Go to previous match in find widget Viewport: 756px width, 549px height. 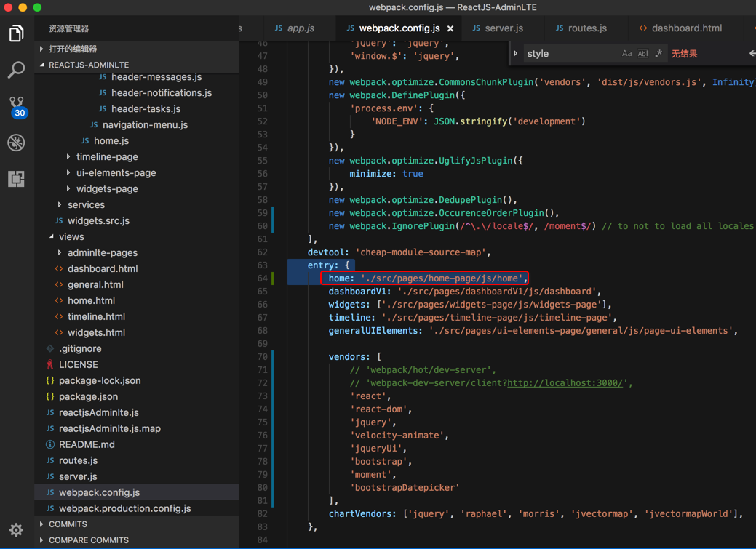(752, 54)
